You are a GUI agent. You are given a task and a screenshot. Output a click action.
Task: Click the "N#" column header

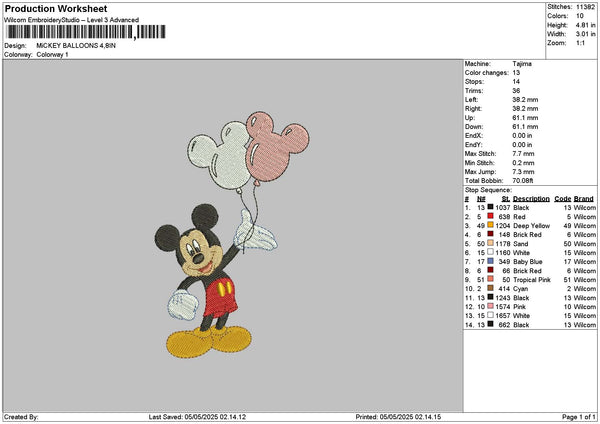pos(481,199)
